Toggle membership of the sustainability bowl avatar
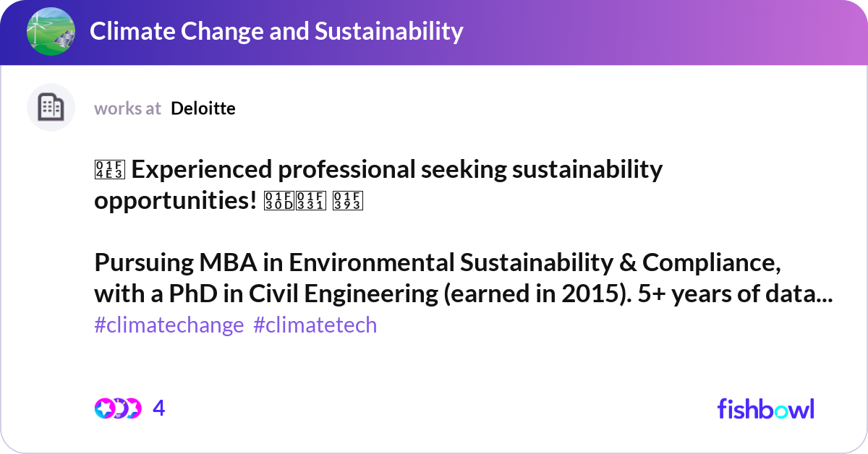The image size is (868, 454). [49, 32]
